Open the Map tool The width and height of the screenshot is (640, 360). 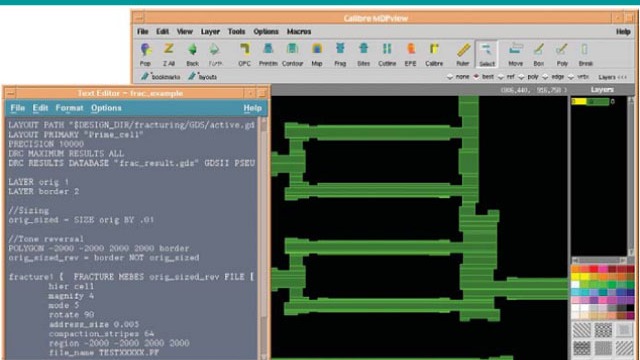tap(317, 49)
